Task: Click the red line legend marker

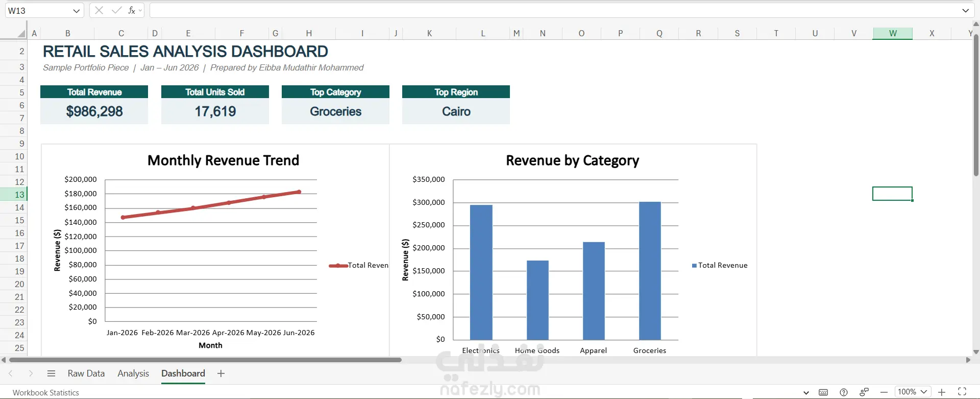Action: coord(338,266)
